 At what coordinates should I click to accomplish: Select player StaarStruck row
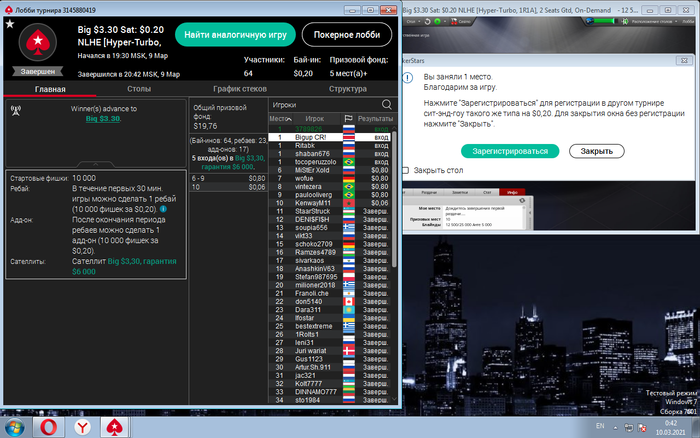pyautogui.click(x=329, y=211)
